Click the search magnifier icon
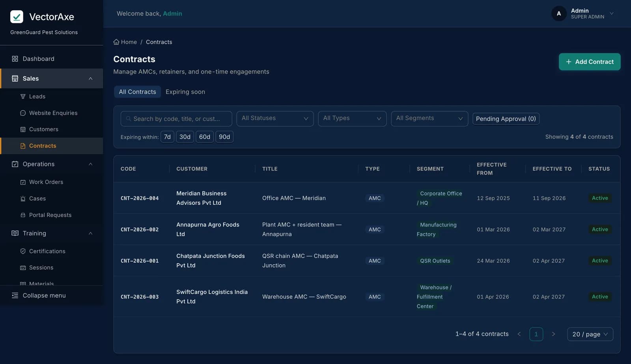 (129, 119)
